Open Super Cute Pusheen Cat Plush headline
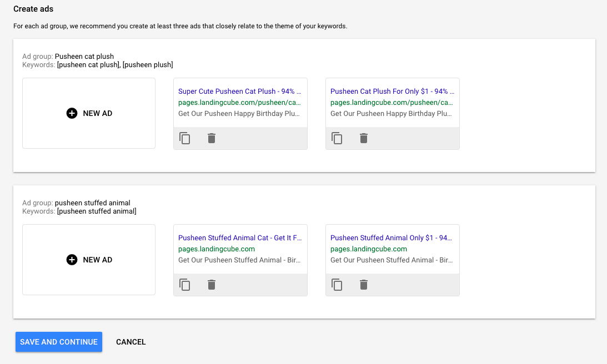Image resolution: width=607 pixels, height=364 pixels. pos(239,92)
